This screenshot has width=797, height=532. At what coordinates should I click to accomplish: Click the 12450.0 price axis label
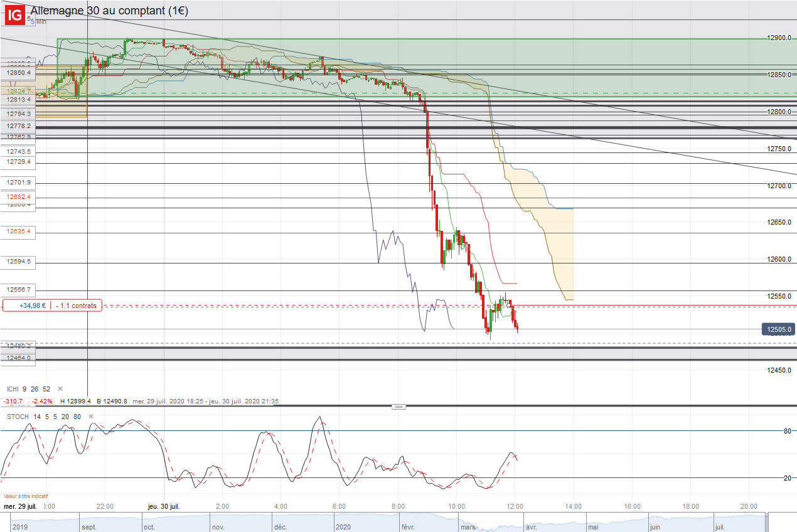coord(780,370)
